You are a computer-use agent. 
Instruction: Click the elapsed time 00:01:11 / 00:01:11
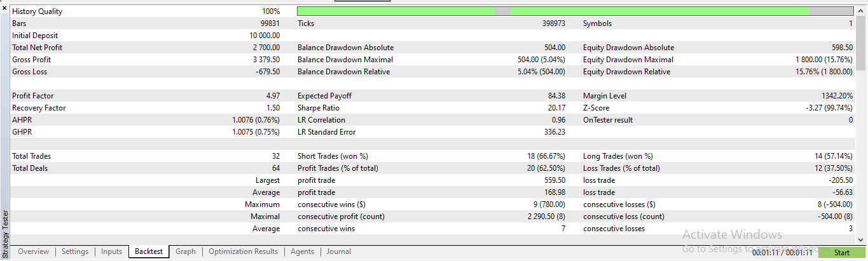click(x=782, y=253)
